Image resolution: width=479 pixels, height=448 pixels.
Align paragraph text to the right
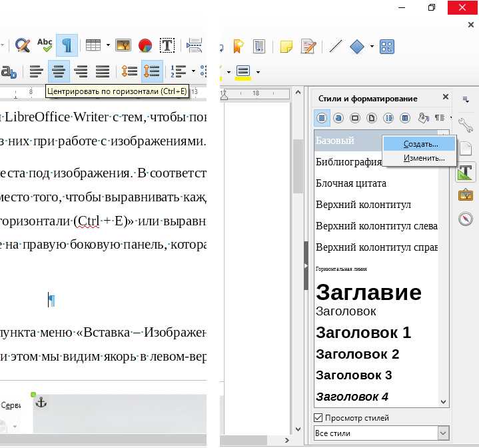[81, 71]
